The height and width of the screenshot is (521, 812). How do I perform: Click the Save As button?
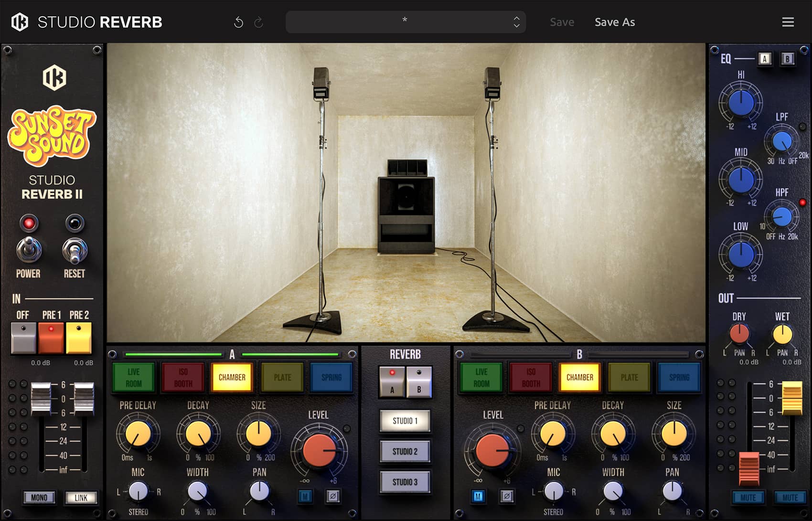pos(614,22)
